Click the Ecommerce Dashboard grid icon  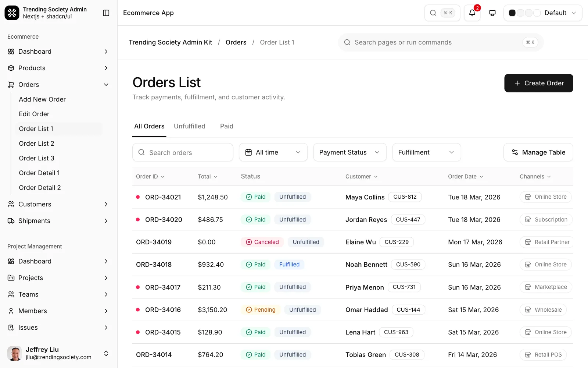[x=11, y=52]
